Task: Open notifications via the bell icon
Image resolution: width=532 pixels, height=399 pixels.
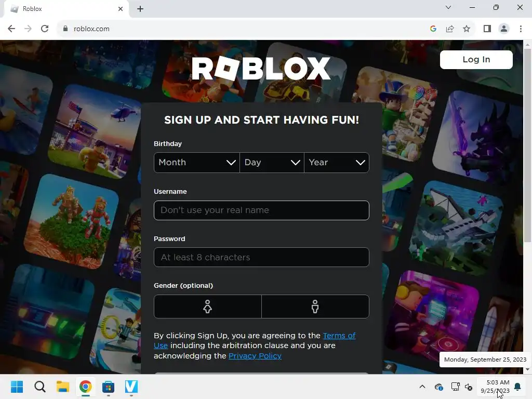Action: (517, 387)
